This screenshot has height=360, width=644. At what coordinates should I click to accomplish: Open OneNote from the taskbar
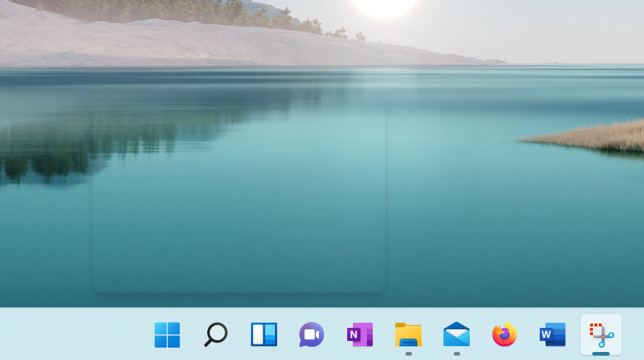[360, 334]
